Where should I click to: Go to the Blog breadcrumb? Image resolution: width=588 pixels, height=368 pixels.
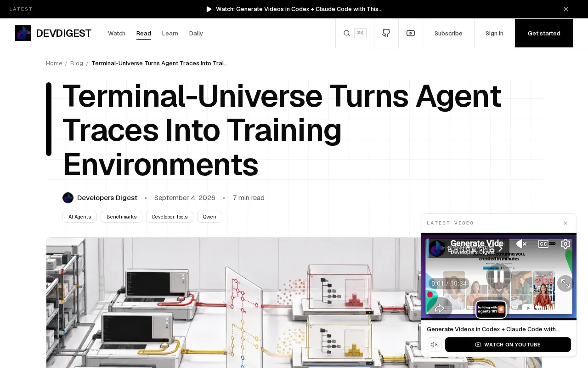tap(77, 63)
